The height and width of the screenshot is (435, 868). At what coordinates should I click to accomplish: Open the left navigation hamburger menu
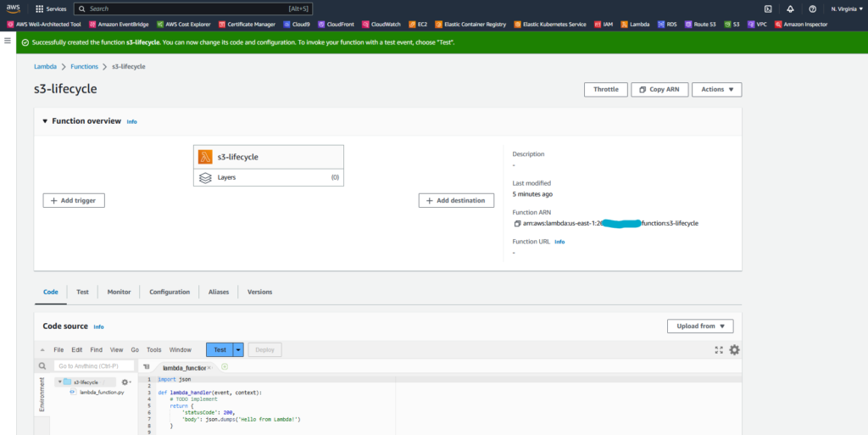point(8,41)
